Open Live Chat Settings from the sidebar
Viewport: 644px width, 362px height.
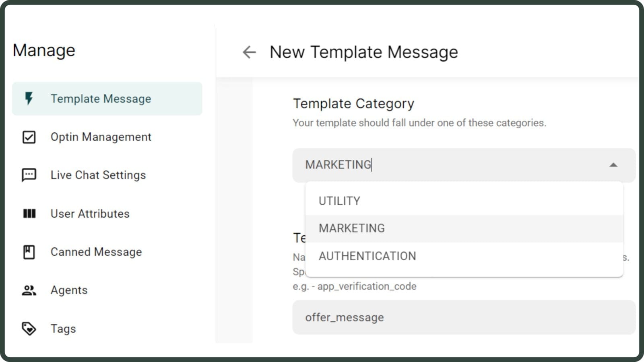coord(98,175)
